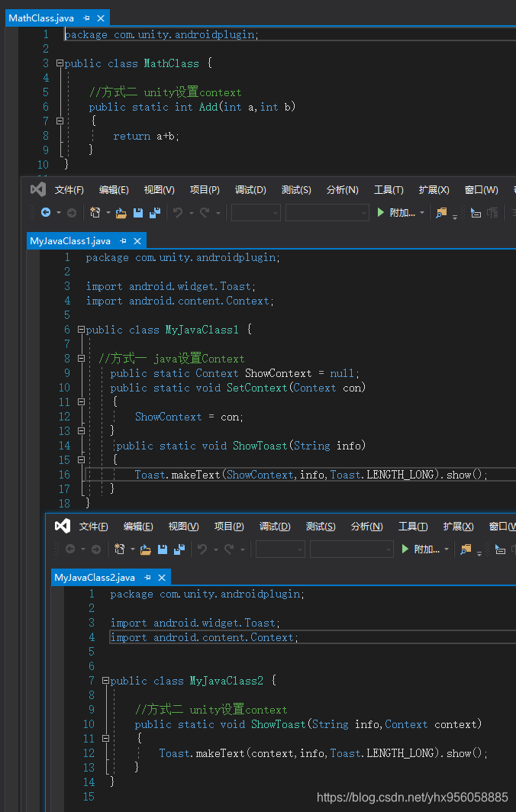
Task: Open File folder icon in MyJavaClass1 window
Action: tap(121, 213)
